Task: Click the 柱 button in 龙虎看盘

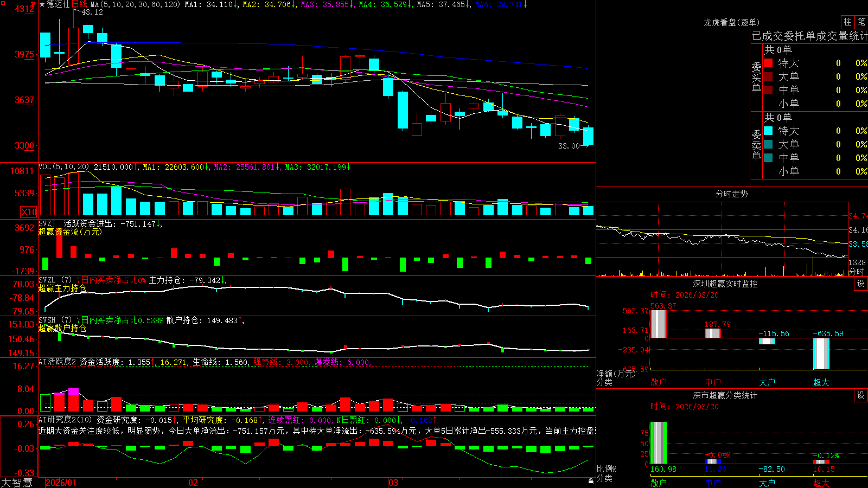Action: coord(848,22)
